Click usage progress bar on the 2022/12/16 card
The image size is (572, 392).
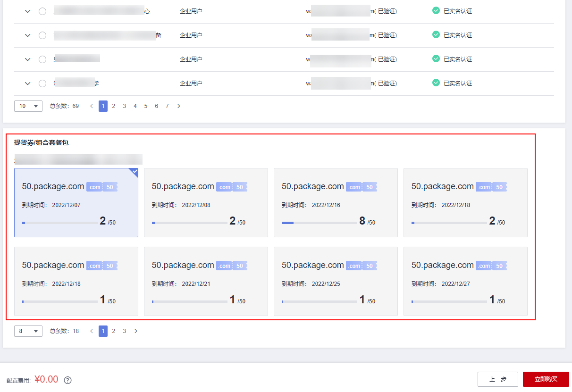pyautogui.click(x=320, y=223)
